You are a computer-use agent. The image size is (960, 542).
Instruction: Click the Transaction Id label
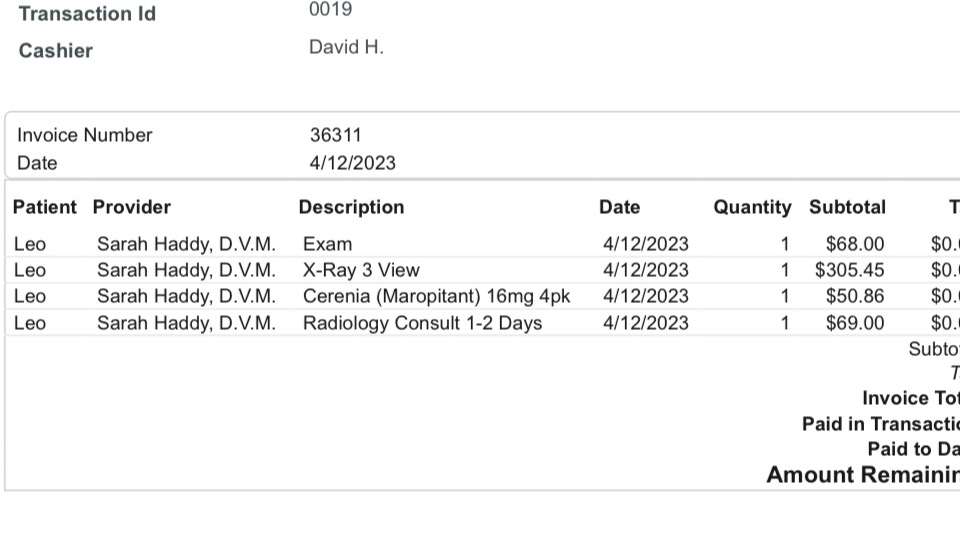pos(87,14)
